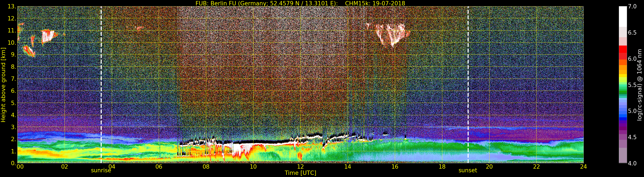Click the 'sunset' label below the axis
Screen dimensions: 644x177
(468, 171)
